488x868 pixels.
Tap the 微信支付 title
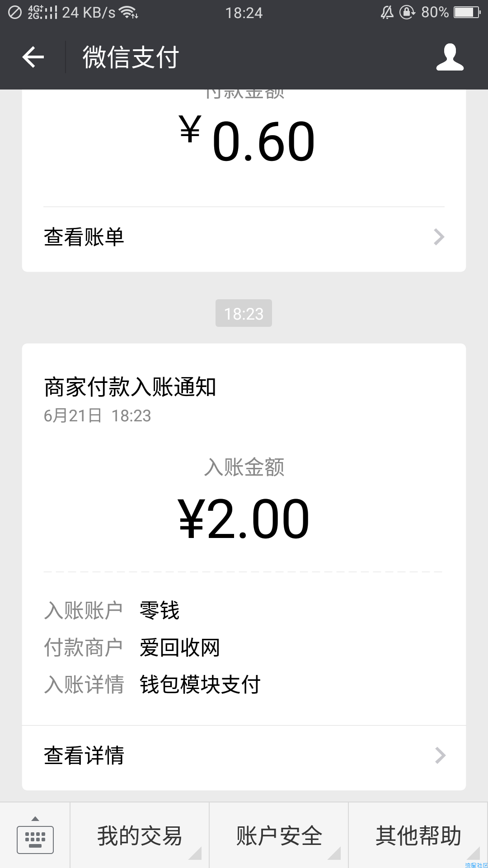click(131, 57)
